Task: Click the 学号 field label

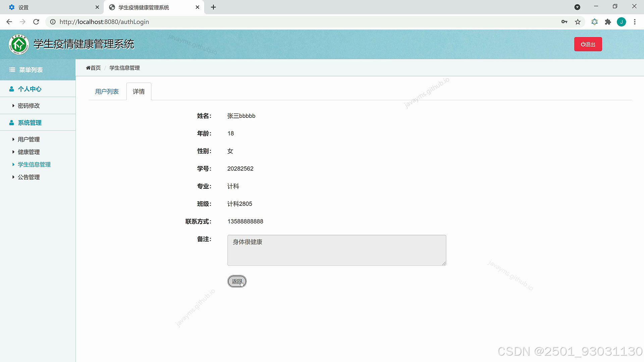Action: pyautogui.click(x=204, y=169)
